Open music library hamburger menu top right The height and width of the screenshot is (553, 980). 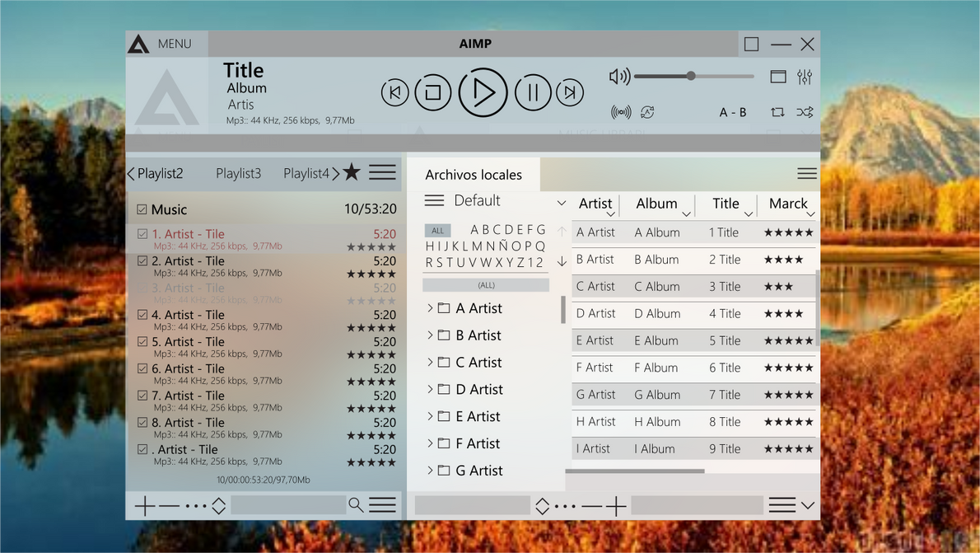click(807, 173)
